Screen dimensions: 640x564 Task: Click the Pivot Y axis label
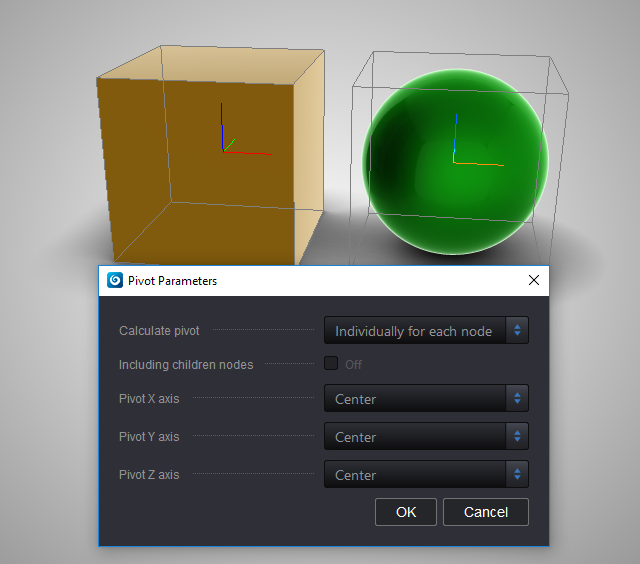pos(149,437)
